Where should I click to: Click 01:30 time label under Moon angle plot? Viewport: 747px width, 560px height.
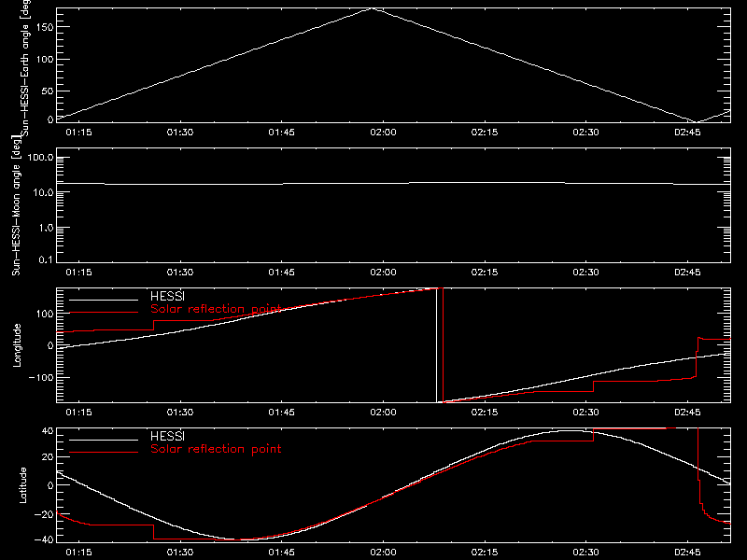click(180, 273)
